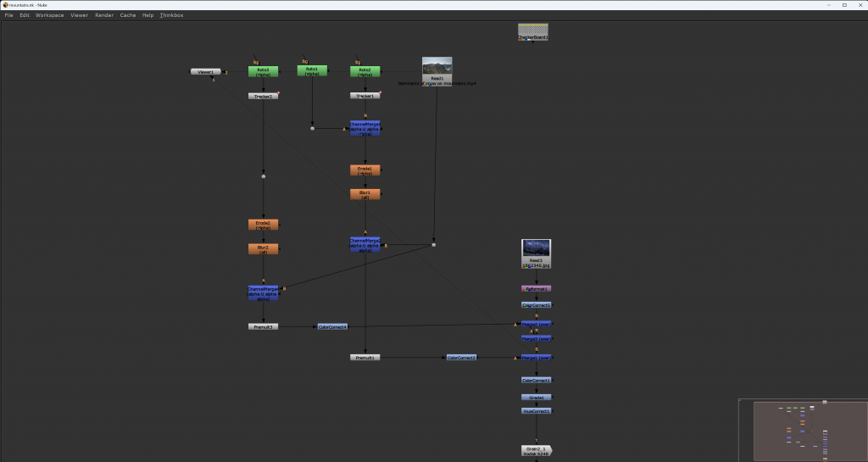Screen dimensions: 868x462
Task: Select the Blur2 node
Action: click(263, 249)
